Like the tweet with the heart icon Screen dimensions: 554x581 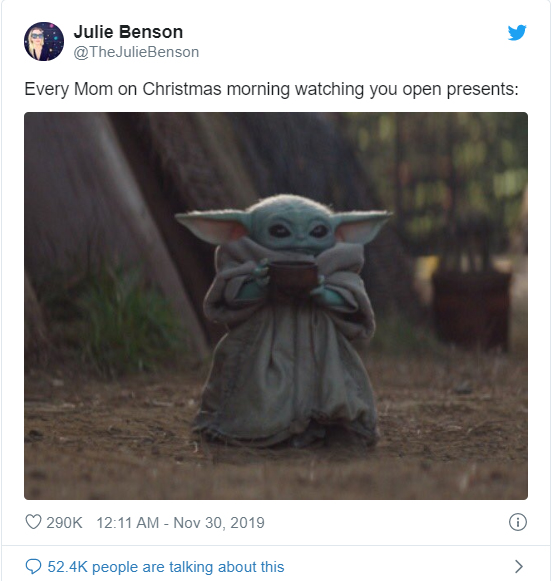(33, 522)
